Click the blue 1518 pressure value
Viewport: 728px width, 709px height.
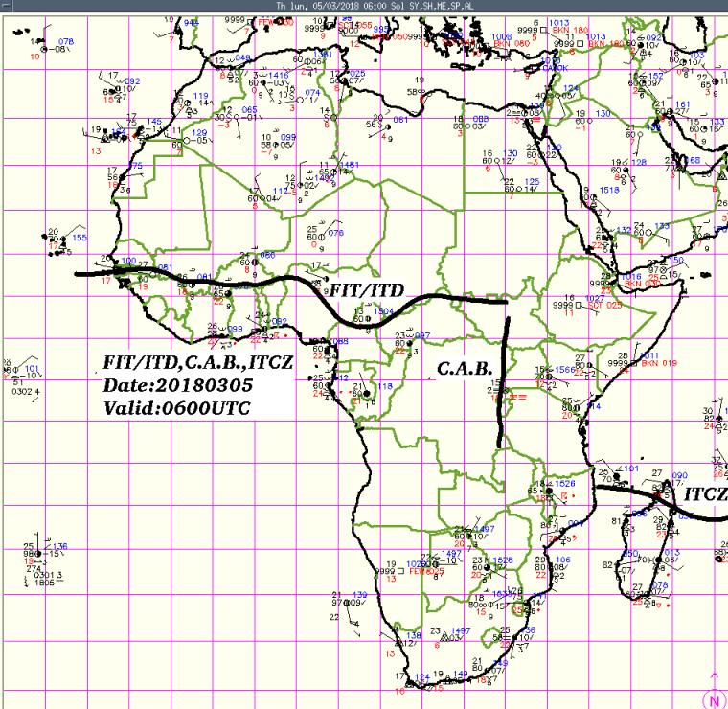pyautogui.click(x=608, y=191)
